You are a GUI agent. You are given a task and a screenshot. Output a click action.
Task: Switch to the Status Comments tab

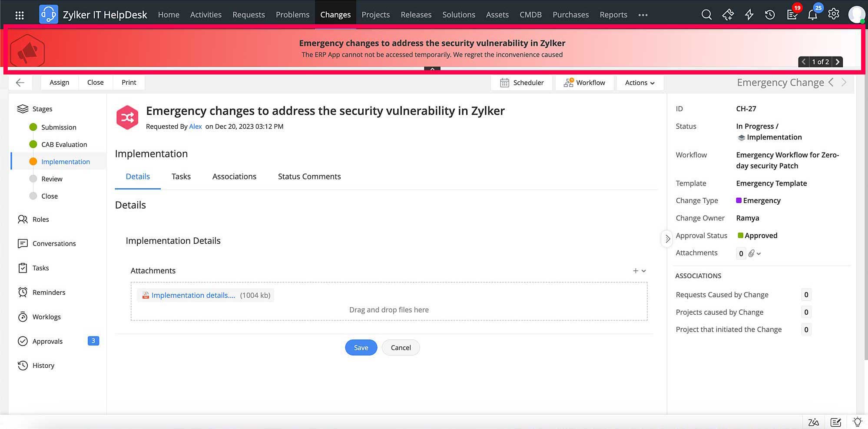pos(309,176)
